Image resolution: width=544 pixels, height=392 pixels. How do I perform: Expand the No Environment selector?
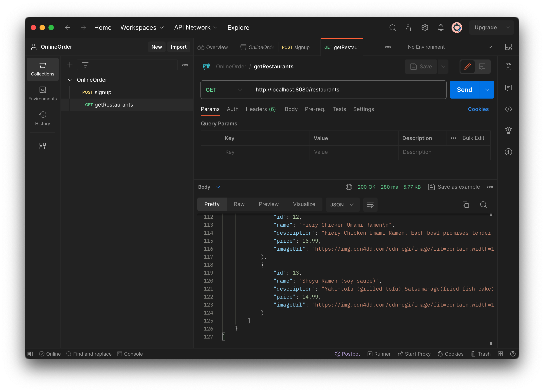tap(490, 47)
